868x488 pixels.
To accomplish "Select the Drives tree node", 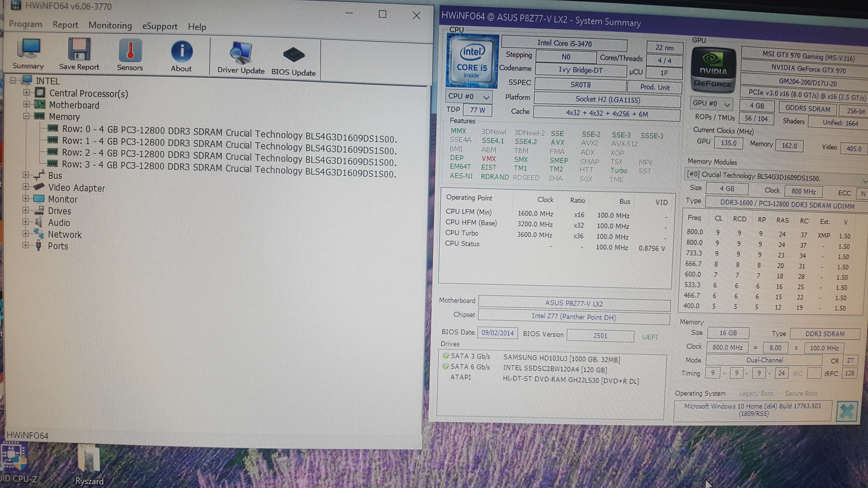I will coord(59,211).
